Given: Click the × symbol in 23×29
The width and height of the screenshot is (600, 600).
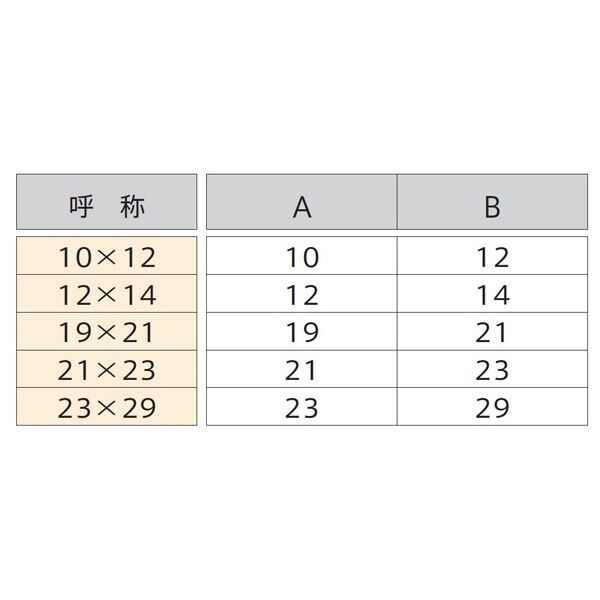Looking at the screenshot, I should click(x=106, y=408).
